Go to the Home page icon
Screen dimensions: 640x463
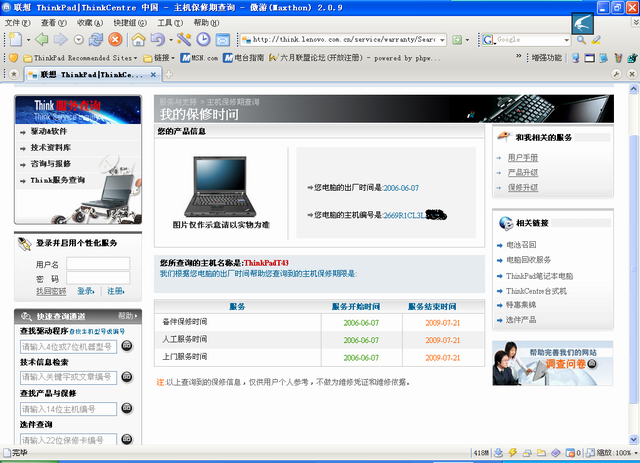point(139,40)
